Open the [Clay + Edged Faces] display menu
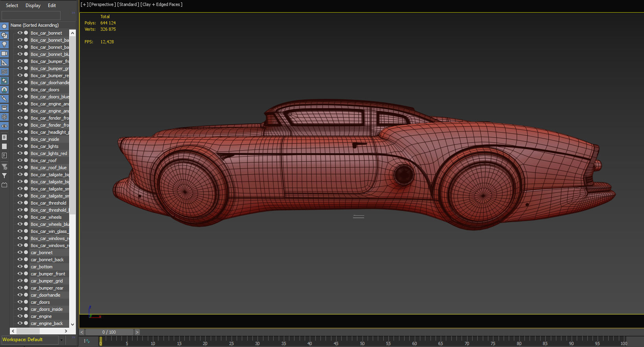644x347 pixels. [x=162, y=5]
